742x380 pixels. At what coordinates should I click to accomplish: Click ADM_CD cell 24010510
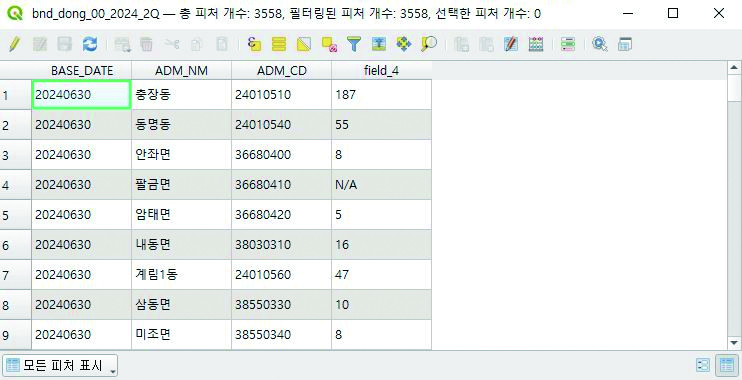(x=282, y=95)
